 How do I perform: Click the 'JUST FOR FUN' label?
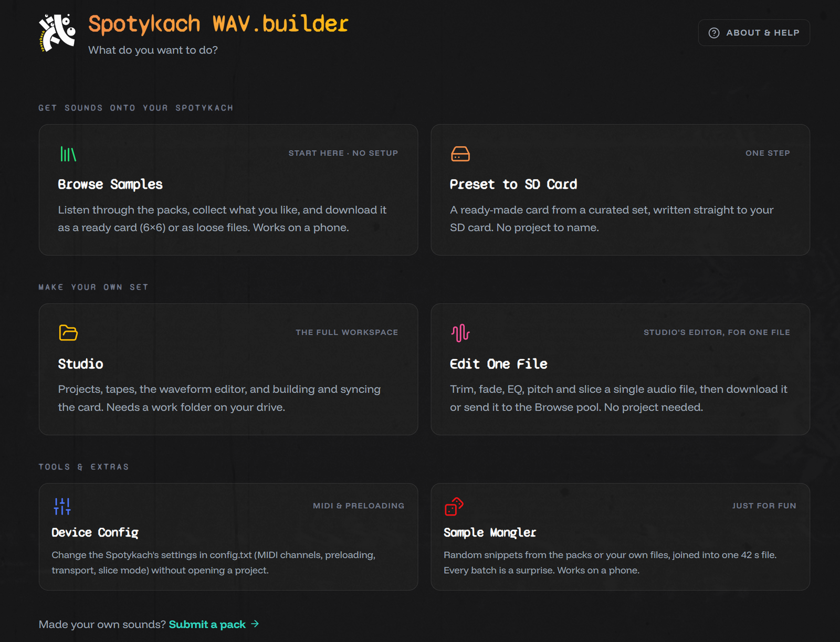pos(764,506)
